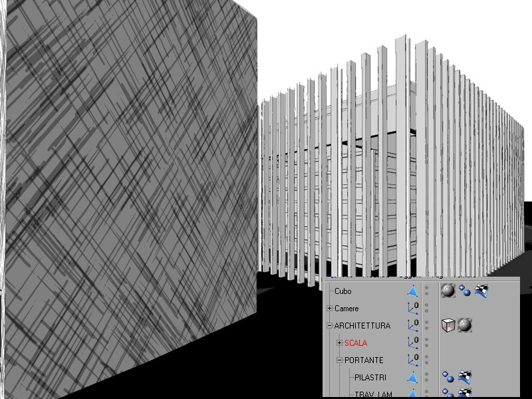Toggle render visibility bottom dot for ARCHITETTURA
Viewport: 532px width, 399px height.
(x=426, y=329)
